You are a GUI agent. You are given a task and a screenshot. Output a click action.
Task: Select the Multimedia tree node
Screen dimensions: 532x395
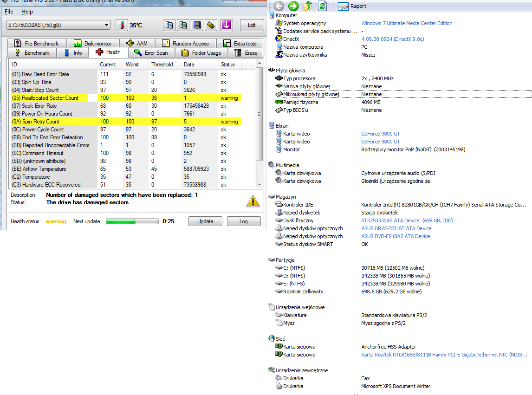point(284,165)
